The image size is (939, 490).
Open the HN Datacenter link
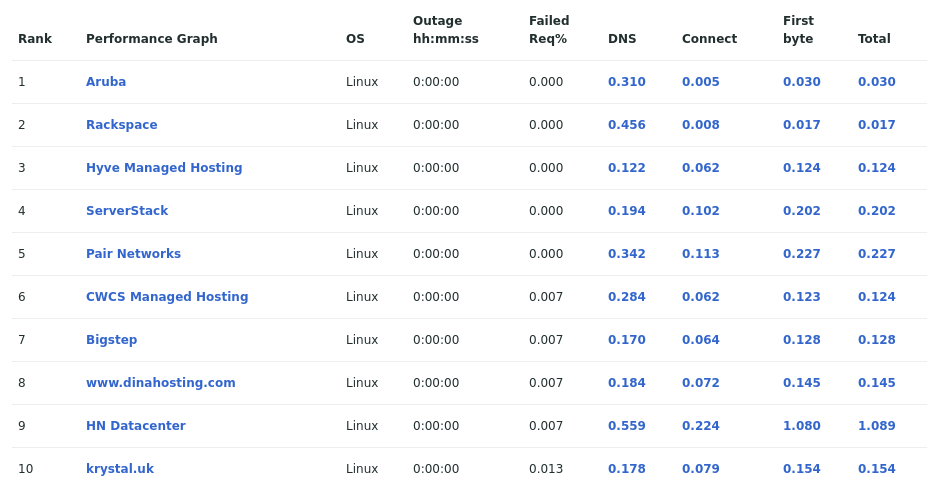[136, 426]
